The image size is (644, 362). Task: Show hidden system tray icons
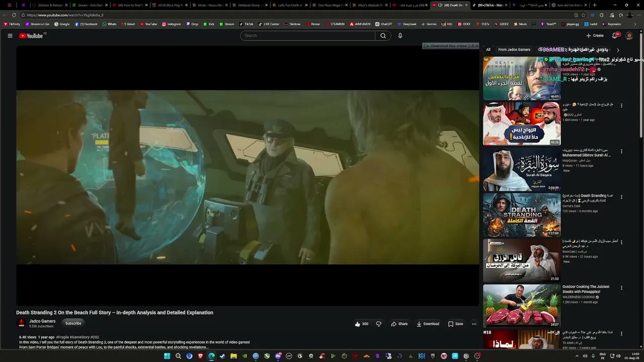pos(577,356)
